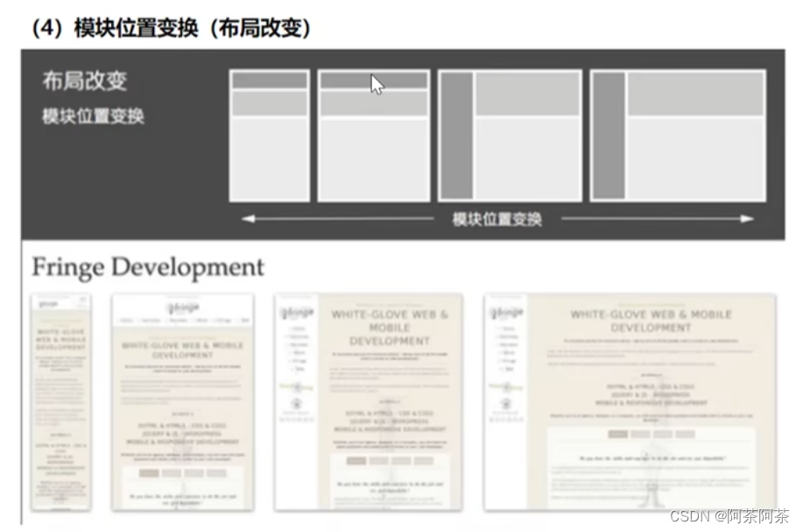Click two-line "WHITE-GLOVE WEB & MOBILE DEVELOPMENT" heading in widest screenshot
The width and height of the screenshot is (803, 532).
[x=651, y=321]
